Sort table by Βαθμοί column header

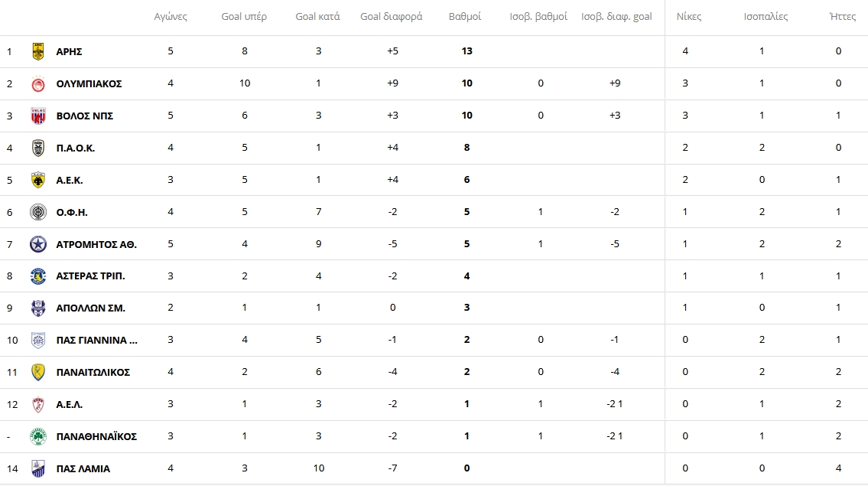[x=465, y=17]
